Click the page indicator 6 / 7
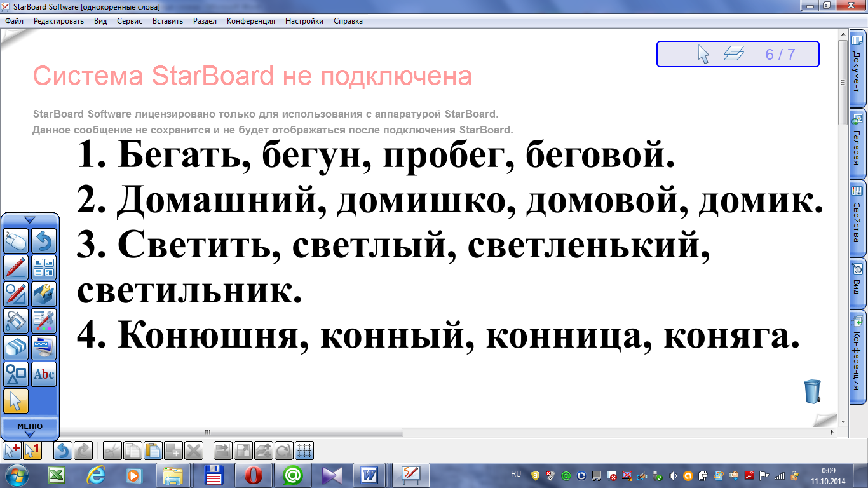This screenshot has width=868, height=488. coord(780,55)
